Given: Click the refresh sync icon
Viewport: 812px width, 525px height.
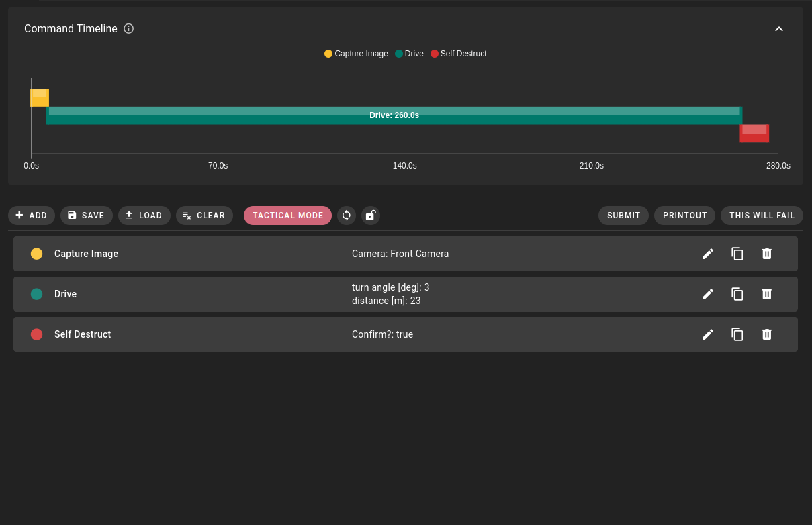Looking at the screenshot, I should click(347, 216).
